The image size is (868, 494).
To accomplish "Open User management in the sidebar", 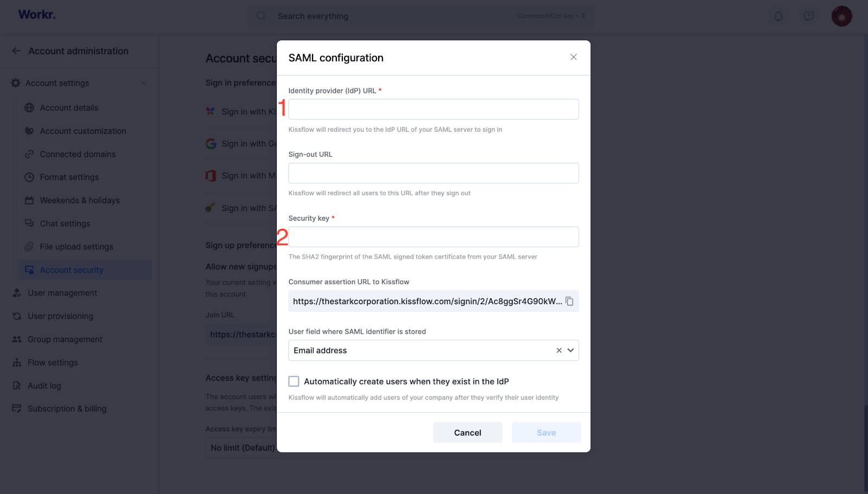I will point(62,293).
